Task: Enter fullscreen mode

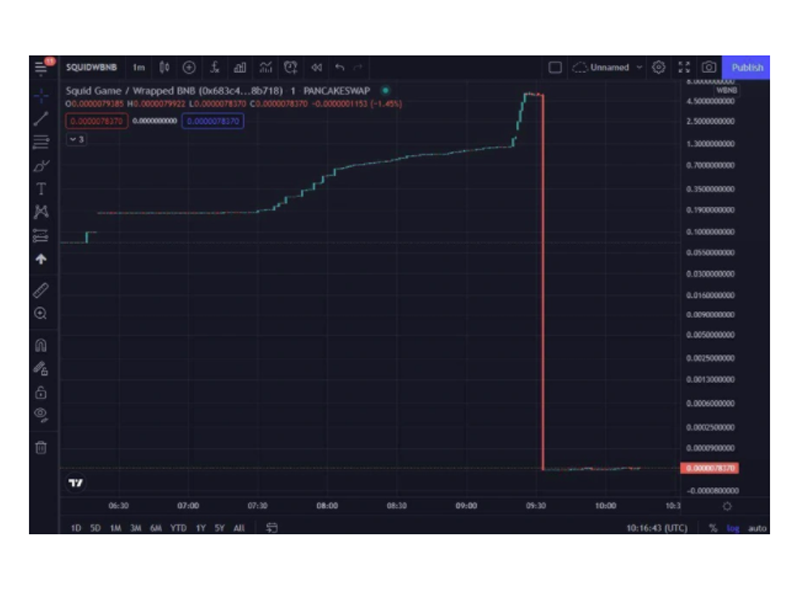Action: tap(684, 67)
